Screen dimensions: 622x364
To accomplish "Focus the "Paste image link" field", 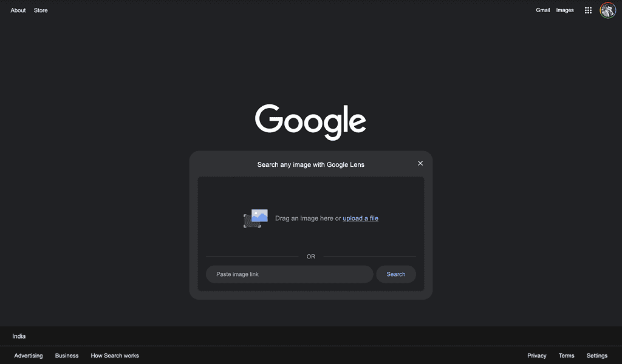I will (x=289, y=274).
